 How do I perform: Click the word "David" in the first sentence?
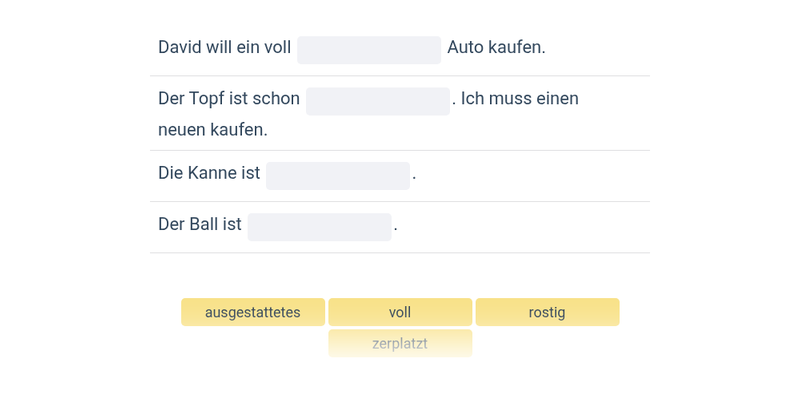181,48
